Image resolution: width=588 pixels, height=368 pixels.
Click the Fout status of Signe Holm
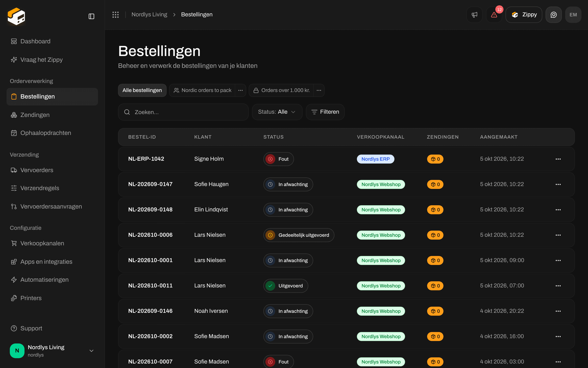[278, 159]
